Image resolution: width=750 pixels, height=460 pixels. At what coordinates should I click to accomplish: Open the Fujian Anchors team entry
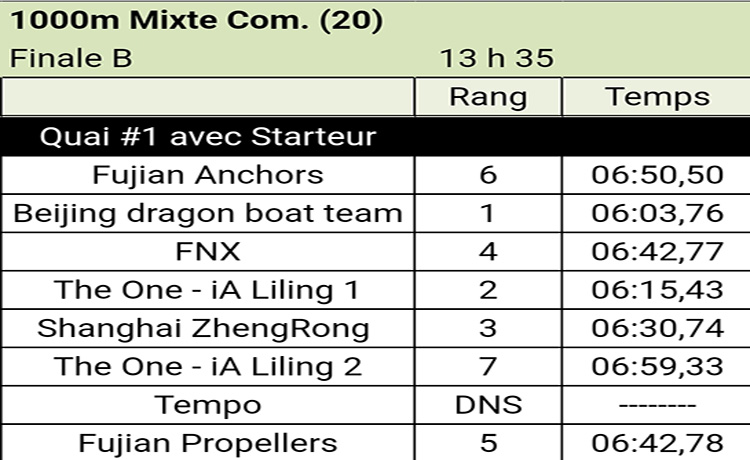208,175
